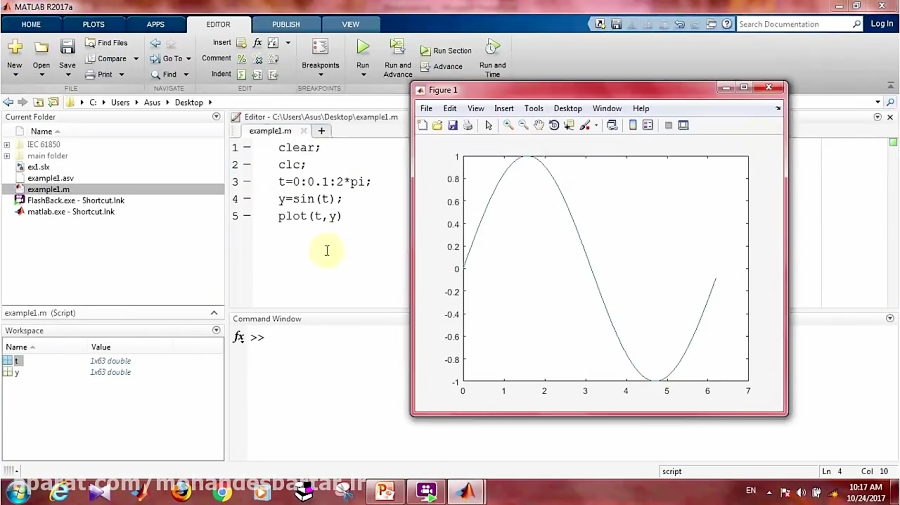The width and height of the screenshot is (900, 505).
Task: Click the Search Documentation field
Action: (795, 24)
